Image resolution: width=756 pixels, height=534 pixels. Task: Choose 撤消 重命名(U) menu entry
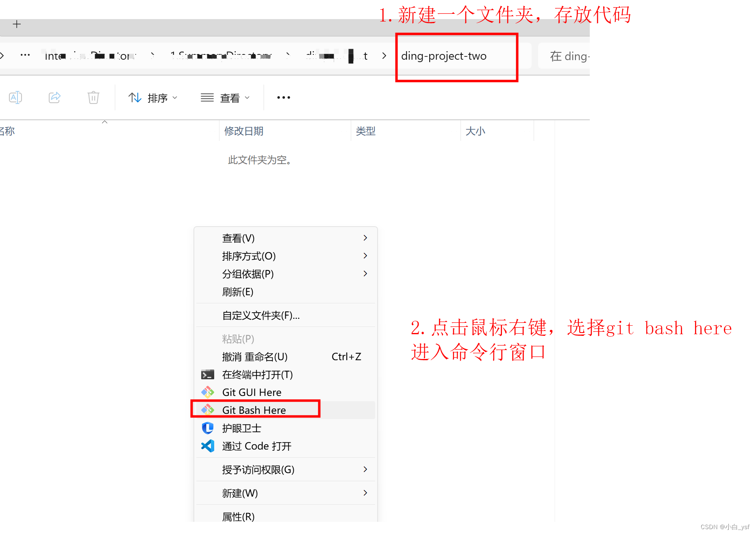(x=285, y=357)
